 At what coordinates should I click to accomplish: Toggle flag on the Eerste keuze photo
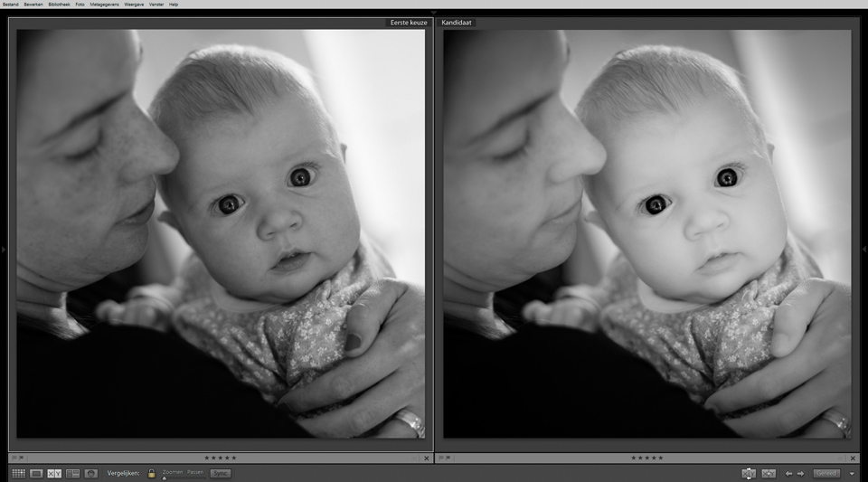coord(14,458)
